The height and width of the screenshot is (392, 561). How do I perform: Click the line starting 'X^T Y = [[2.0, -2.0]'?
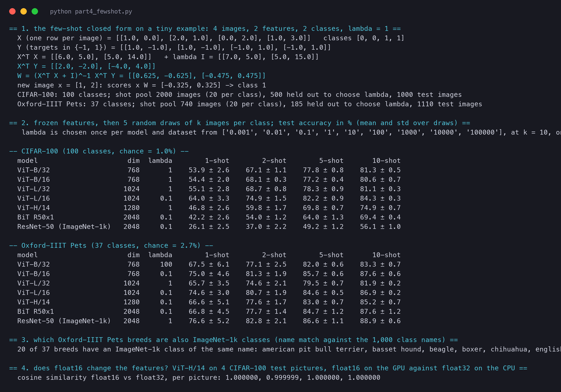[86, 66]
